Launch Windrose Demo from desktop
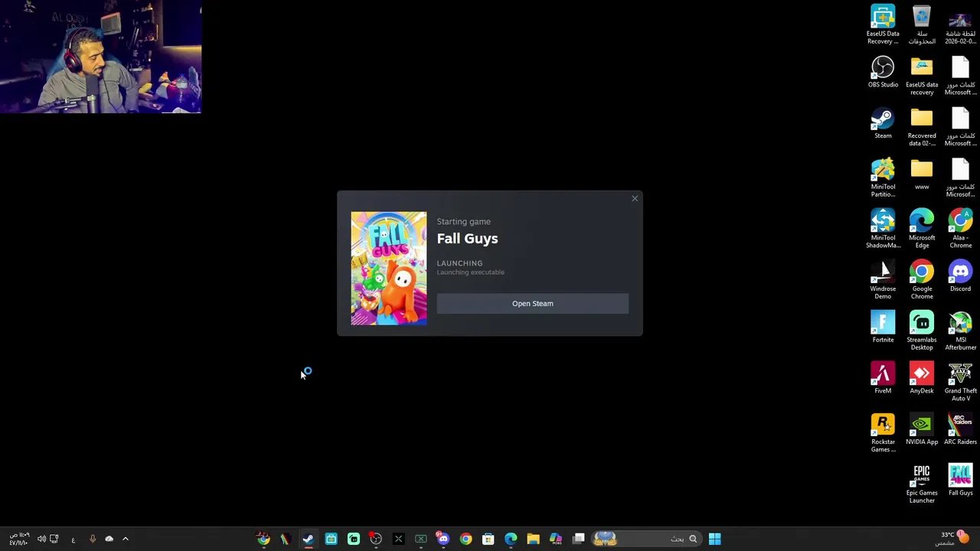980x551 pixels. (883, 280)
